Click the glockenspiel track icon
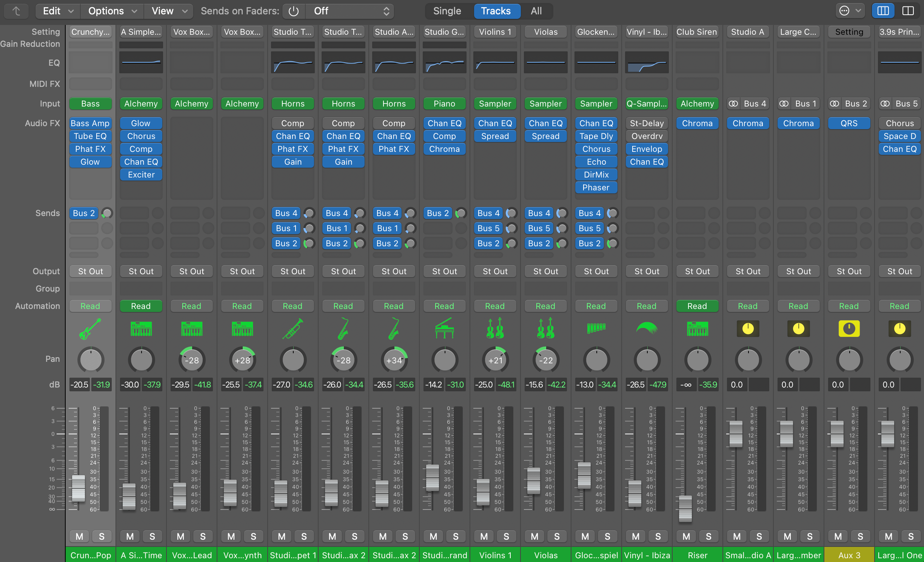924x562 pixels. 596,328
